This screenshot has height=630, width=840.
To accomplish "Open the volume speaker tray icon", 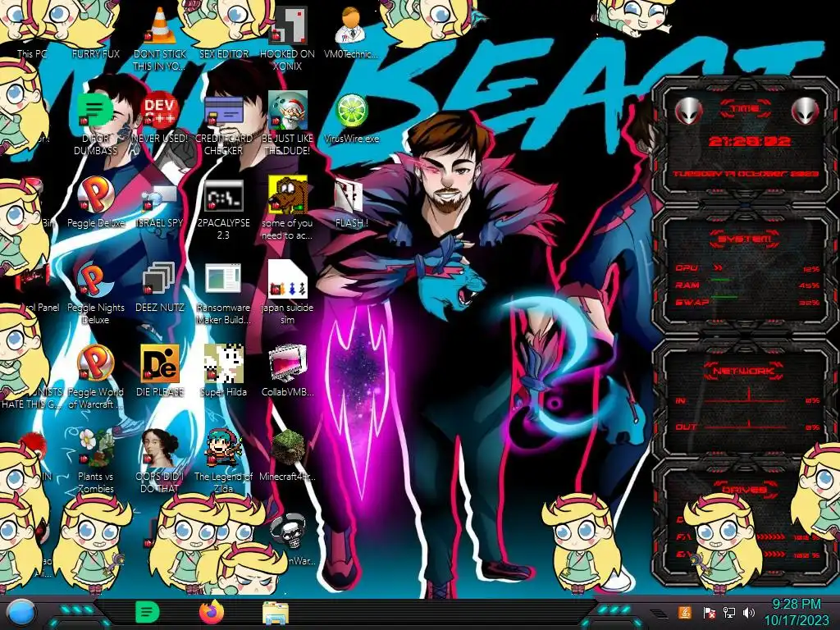I will pos(749,612).
